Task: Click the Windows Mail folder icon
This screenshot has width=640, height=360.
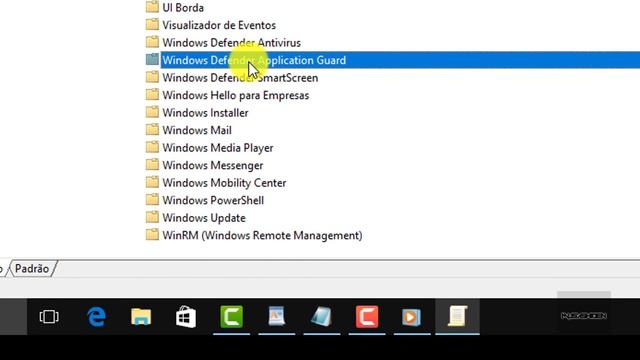Action: 152,130
